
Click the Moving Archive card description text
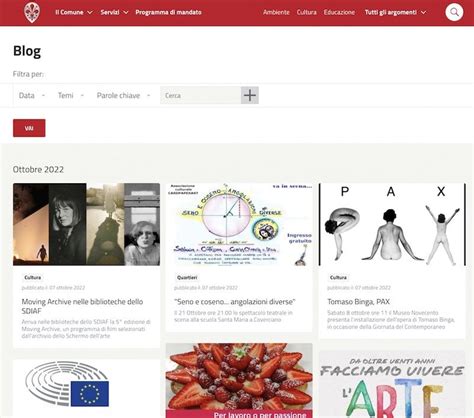tap(86, 329)
